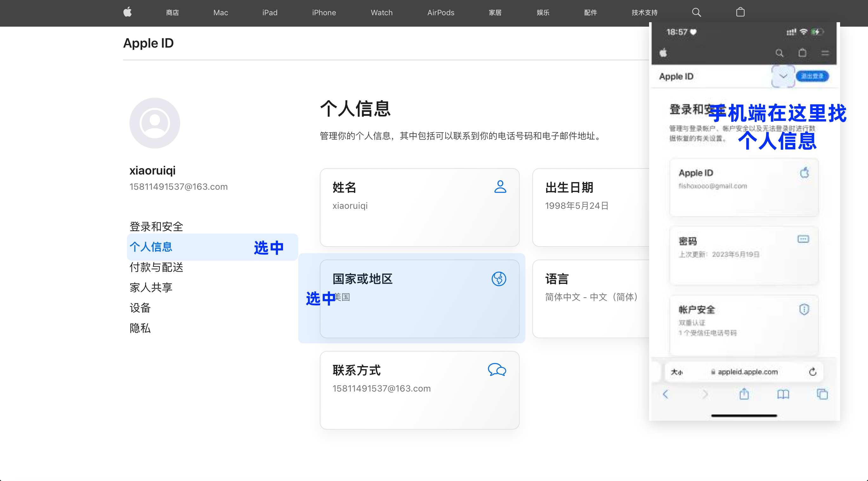This screenshot has height=481, width=868.
Task: Click the person icon on the 姓名 card
Action: point(500,186)
